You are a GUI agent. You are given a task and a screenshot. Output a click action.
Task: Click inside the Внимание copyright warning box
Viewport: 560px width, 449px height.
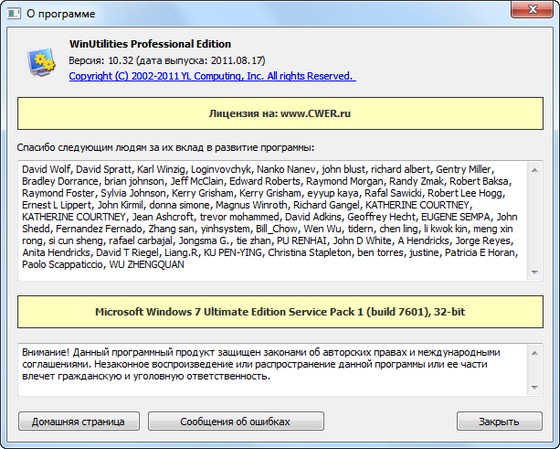coord(273,370)
